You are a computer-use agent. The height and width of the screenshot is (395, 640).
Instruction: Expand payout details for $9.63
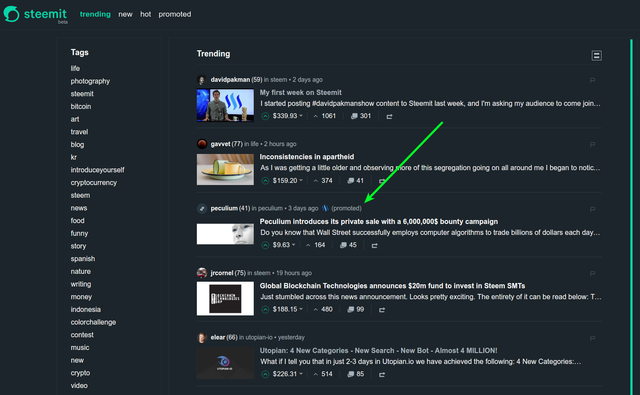[x=284, y=245]
